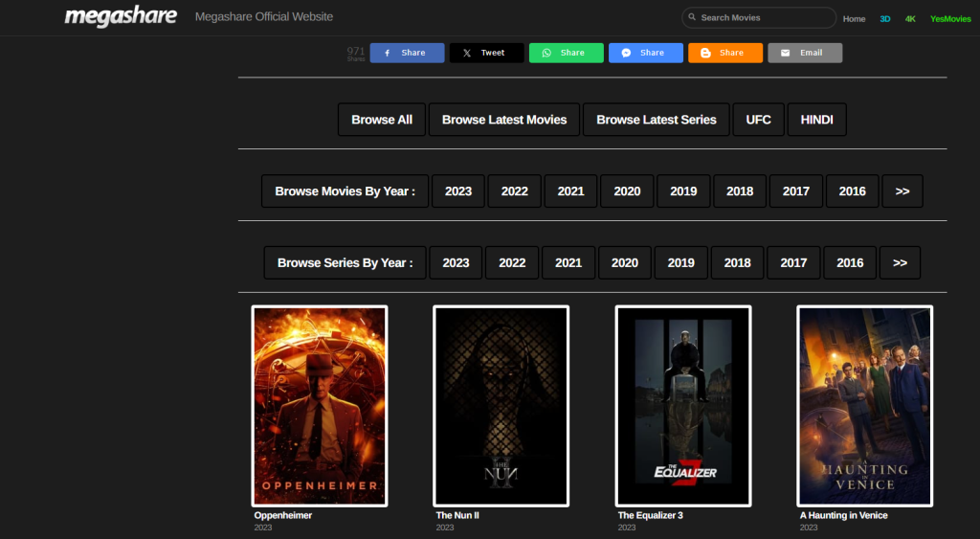This screenshot has width=980, height=539.
Task: Click The Nun II title link
Action: (457, 515)
